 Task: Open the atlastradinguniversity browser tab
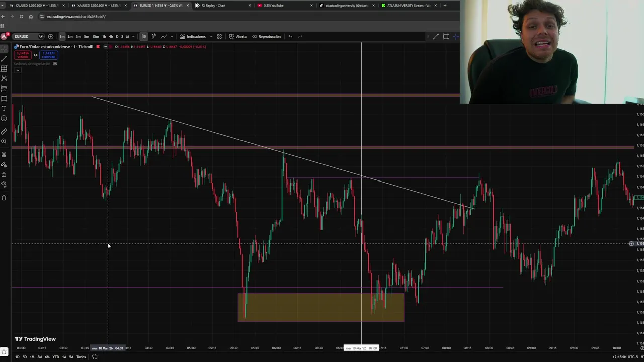(x=347, y=5)
